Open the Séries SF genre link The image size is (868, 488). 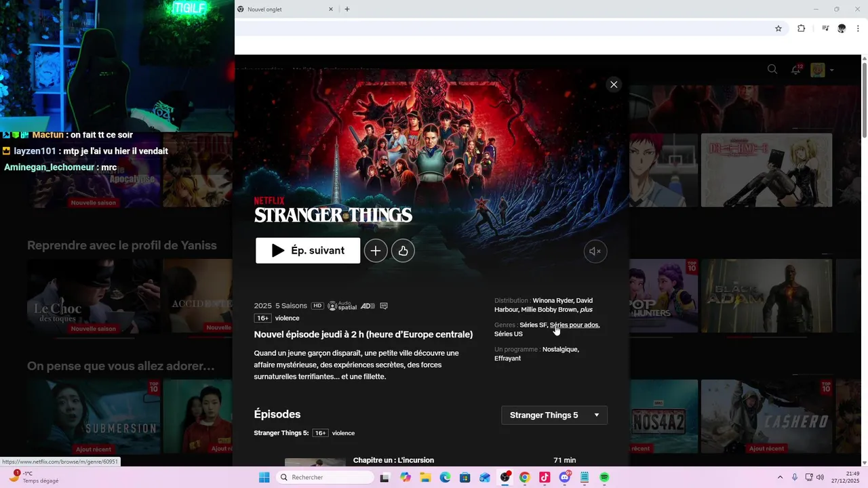coord(533,325)
